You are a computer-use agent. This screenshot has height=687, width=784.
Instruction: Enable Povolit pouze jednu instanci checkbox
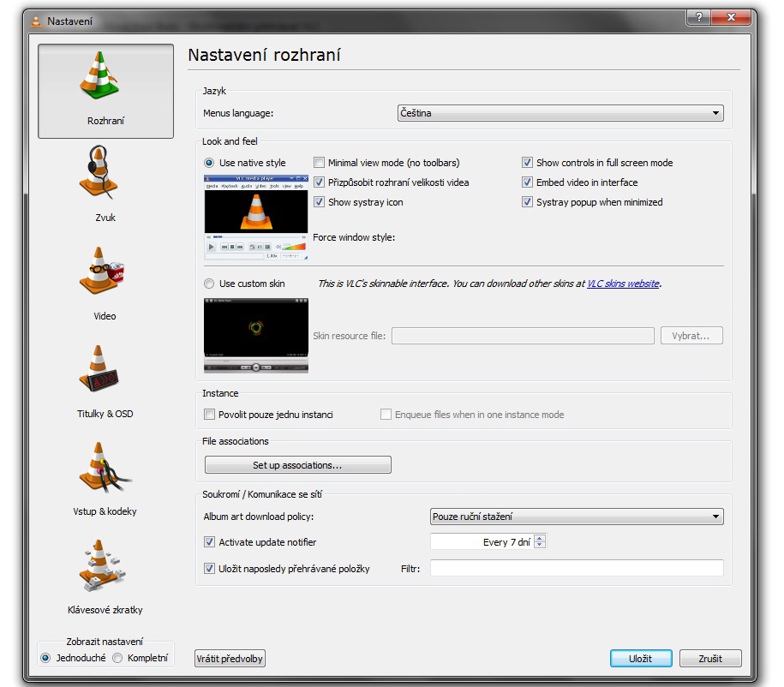[210, 415]
